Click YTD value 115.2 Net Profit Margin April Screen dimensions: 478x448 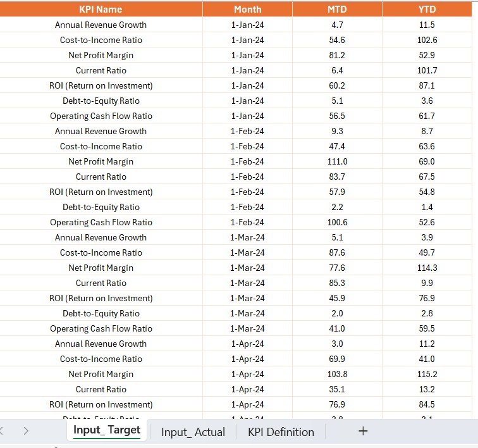point(427,374)
